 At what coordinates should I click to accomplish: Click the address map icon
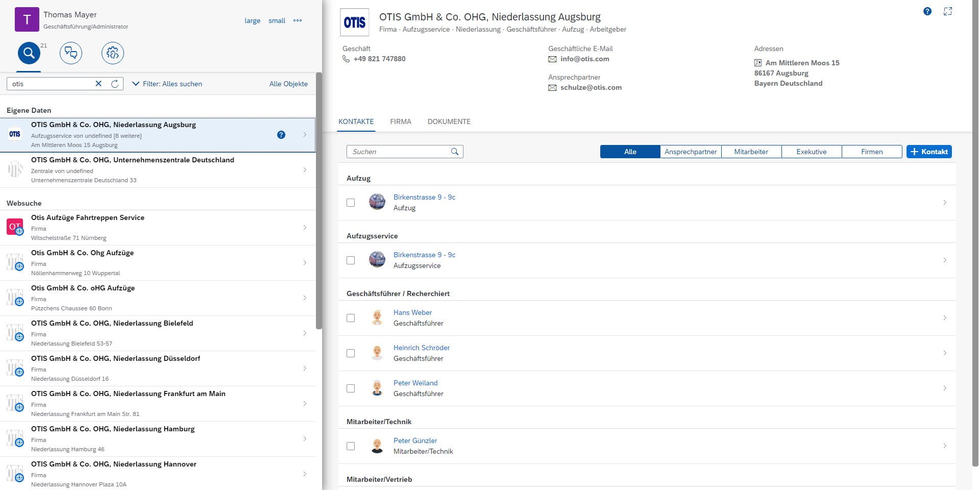(758, 63)
